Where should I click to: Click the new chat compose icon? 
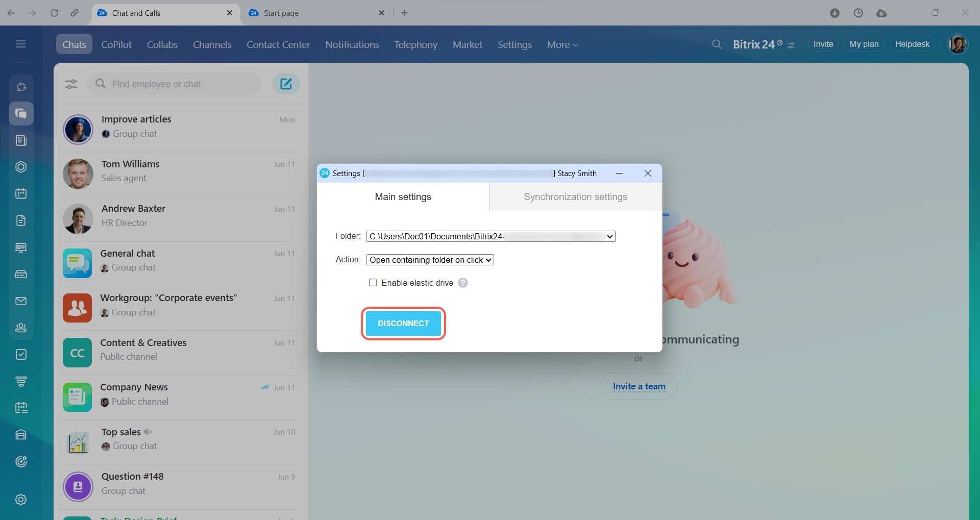coord(286,84)
